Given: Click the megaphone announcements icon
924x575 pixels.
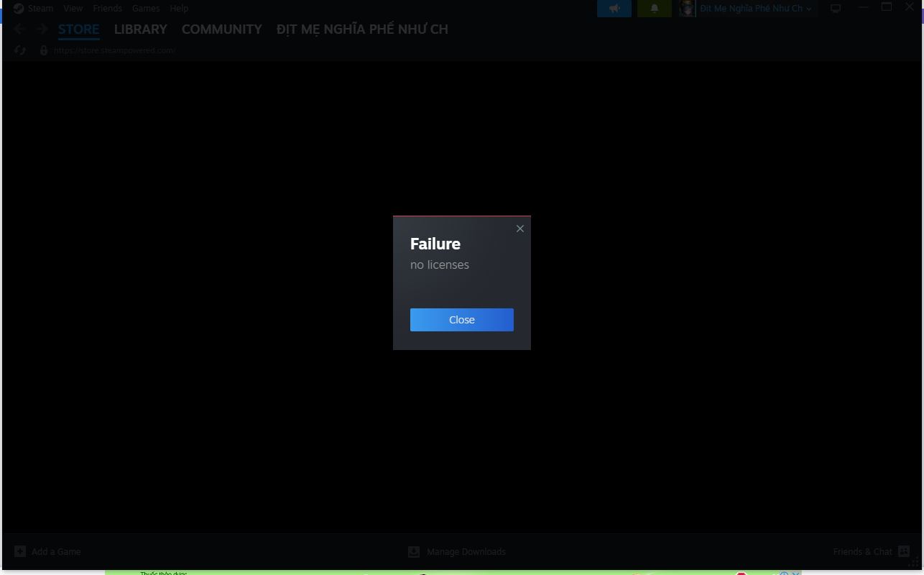Looking at the screenshot, I should [614, 9].
